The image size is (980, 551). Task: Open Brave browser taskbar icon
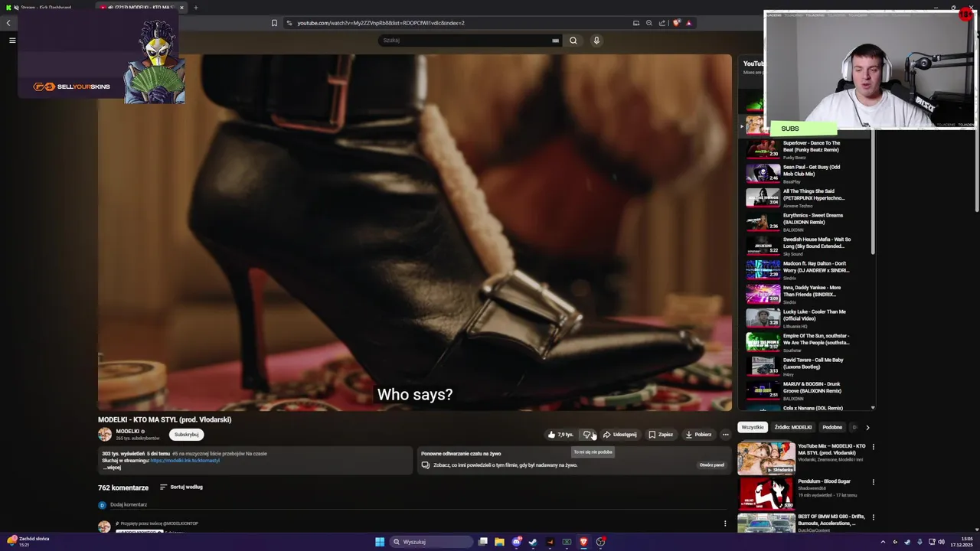pyautogui.click(x=583, y=542)
